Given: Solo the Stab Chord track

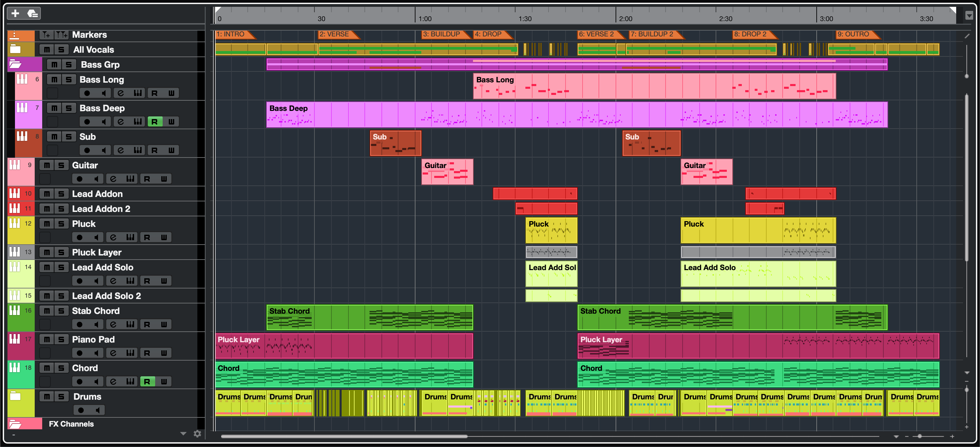Looking at the screenshot, I should tap(61, 311).
